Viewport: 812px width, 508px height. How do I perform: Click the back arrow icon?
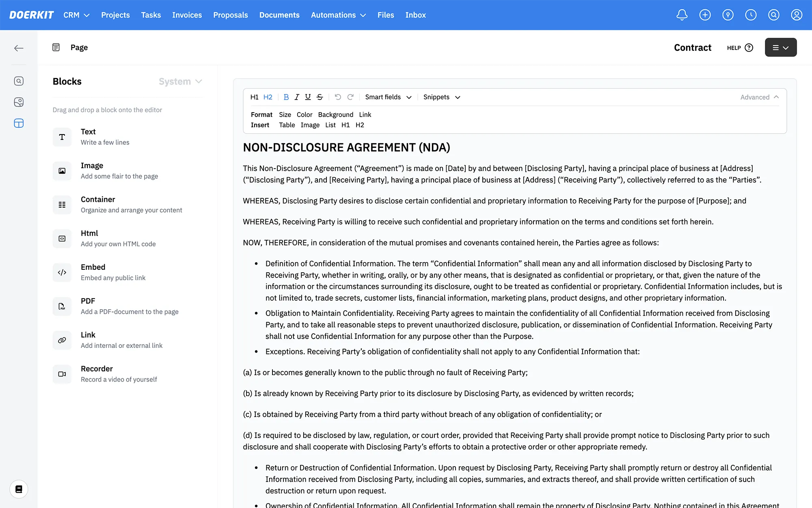point(19,48)
